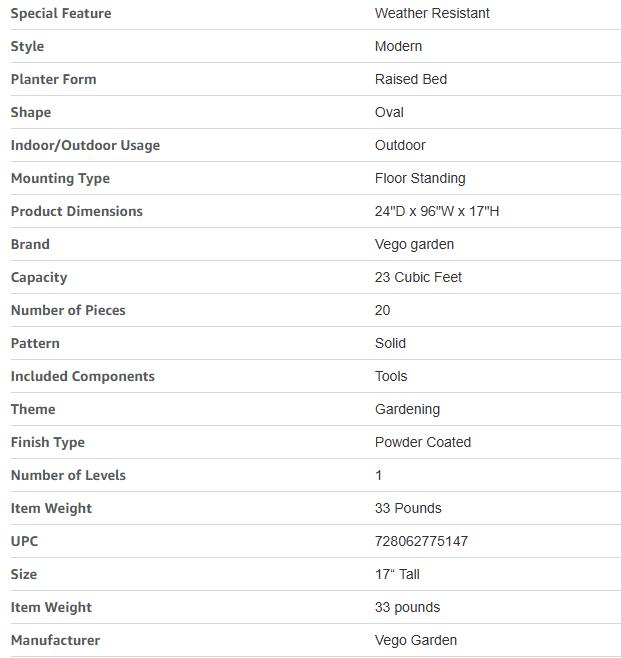Screen dimensions: 621x658
Task: Click the 17" Tall size value
Action: pos(397,574)
